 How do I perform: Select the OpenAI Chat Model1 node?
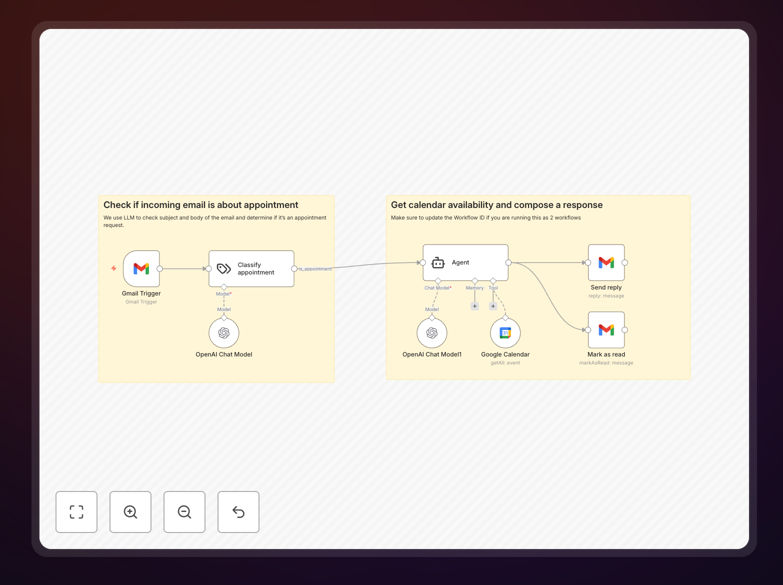tap(432, 332)
